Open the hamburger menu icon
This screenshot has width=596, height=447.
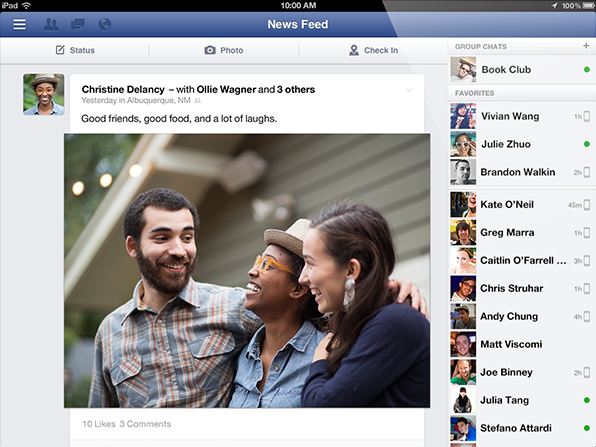tap(19, 24)
